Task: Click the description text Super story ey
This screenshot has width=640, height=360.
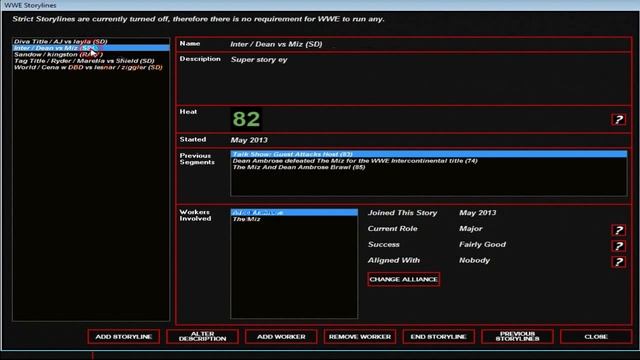Action: point(259,60)
